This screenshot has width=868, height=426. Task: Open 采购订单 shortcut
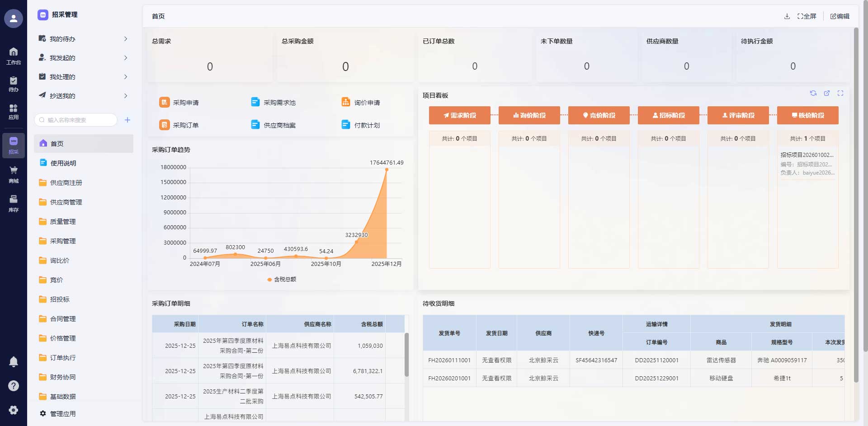[x=179, y=125]
